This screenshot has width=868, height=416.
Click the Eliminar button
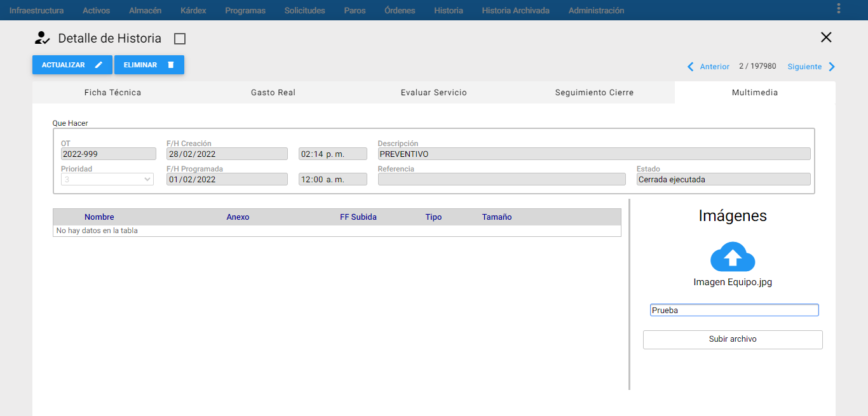(149, 65)
